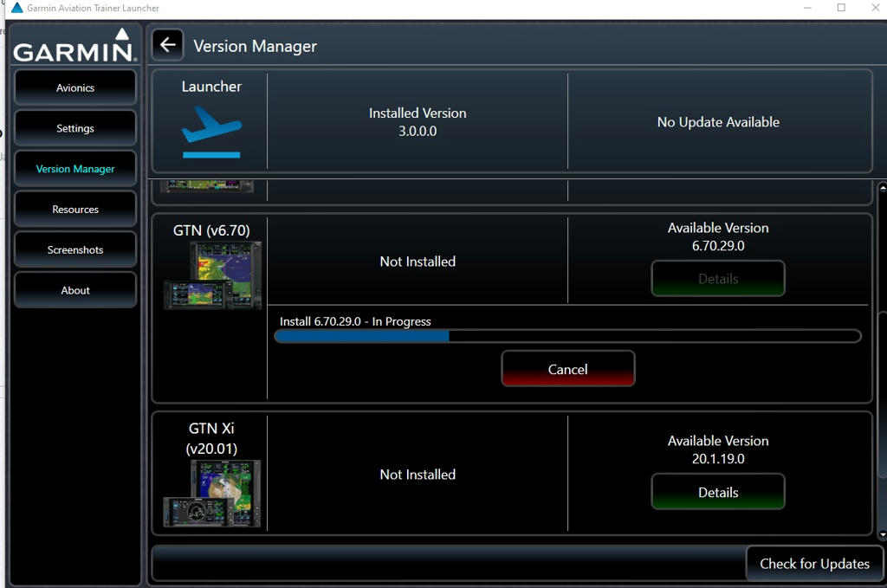Open the About section
The image size is (887, 588).
(75, 290)
